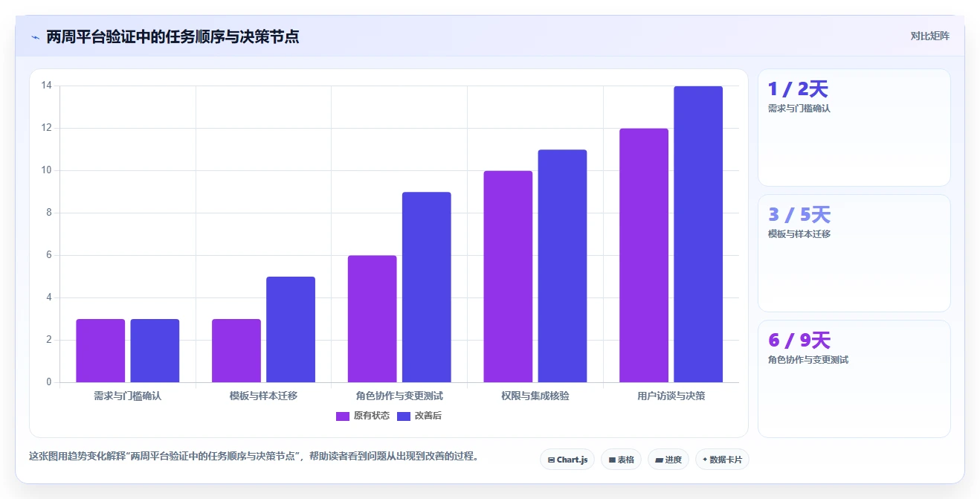Viewport: 980px width, 499px height.
Task: Toggle the 改善后 legend series
Action: point(419,416)
